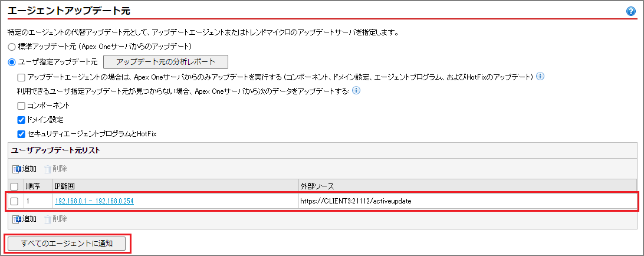Click the 追加 icon above the table
Viewport: 644px width, 256px height.
click(x=17, y=169)
